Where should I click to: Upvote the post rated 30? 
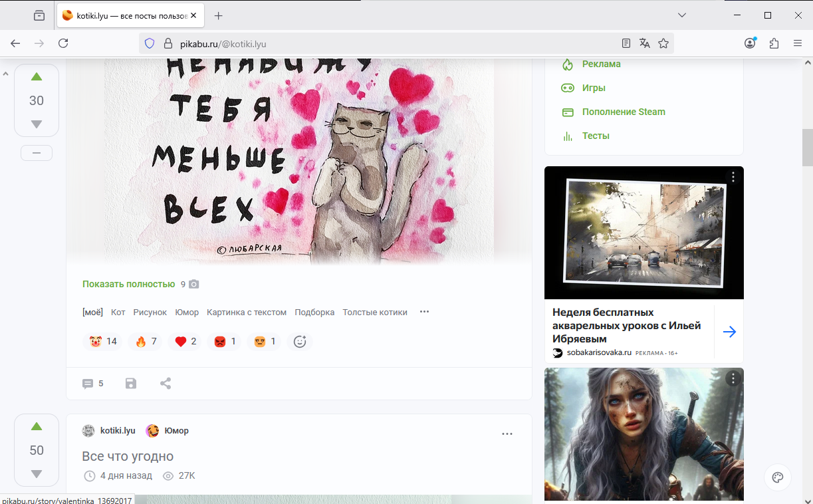pyautogui.click(x=37, y=77)
